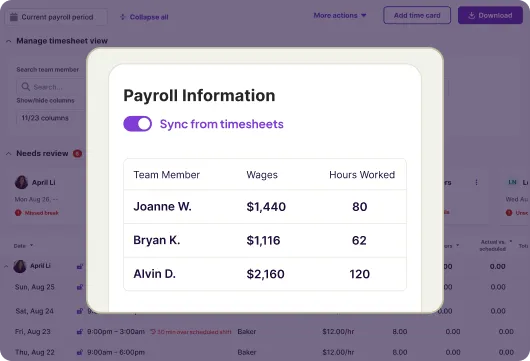Collapse April Li timesheet row

(6, 266)
